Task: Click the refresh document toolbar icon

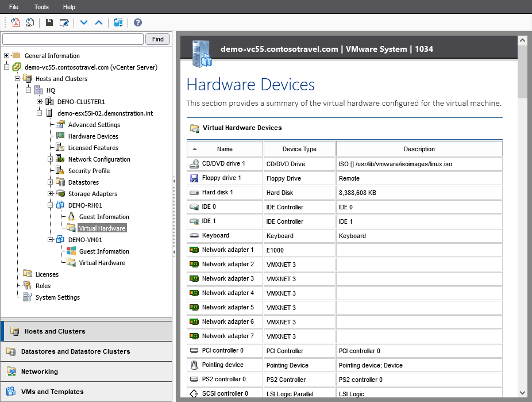Action: point(30,23)
